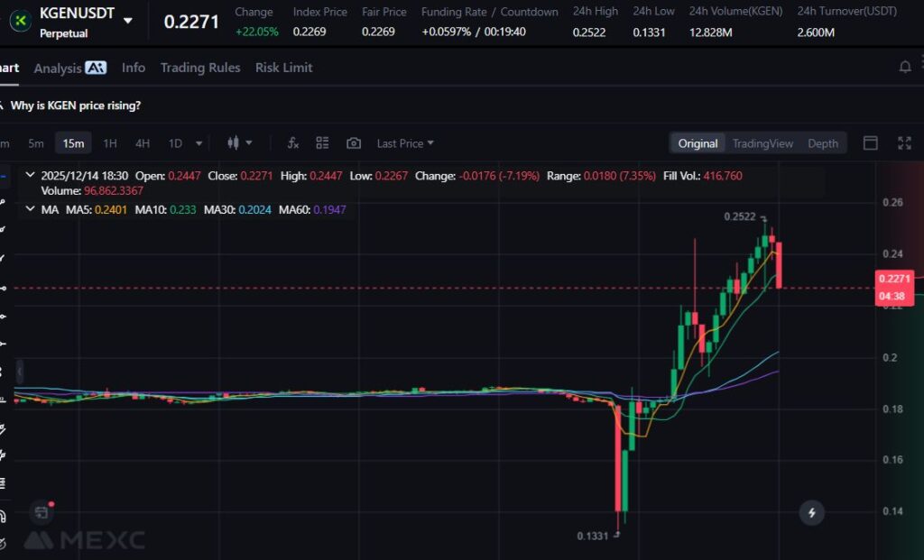Take a chart snapshot with camera icon
The width and height of the screenshot is (924, 560).
coord(354,143)
